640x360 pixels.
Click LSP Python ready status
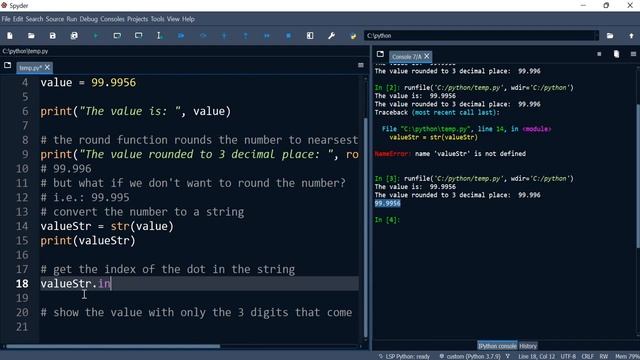(x=404, y=357)
